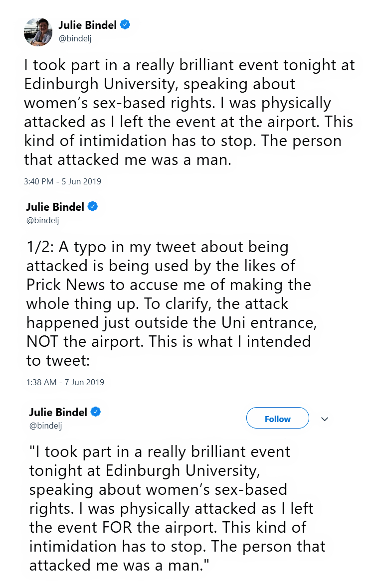Open the 3:40 PM - 5 Jun 2019 timestamp
Viewport: 371px width, 588px height.
pos(63,181)
